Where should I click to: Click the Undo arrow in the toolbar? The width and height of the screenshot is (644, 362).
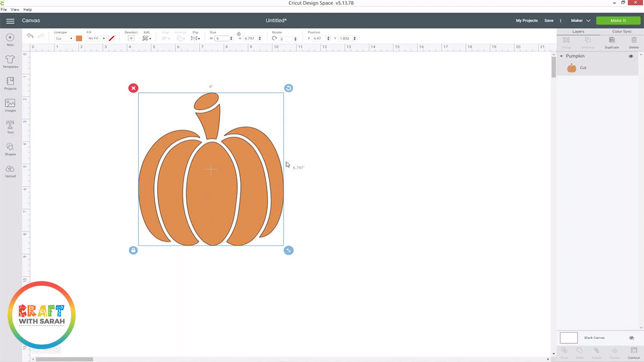30,36
